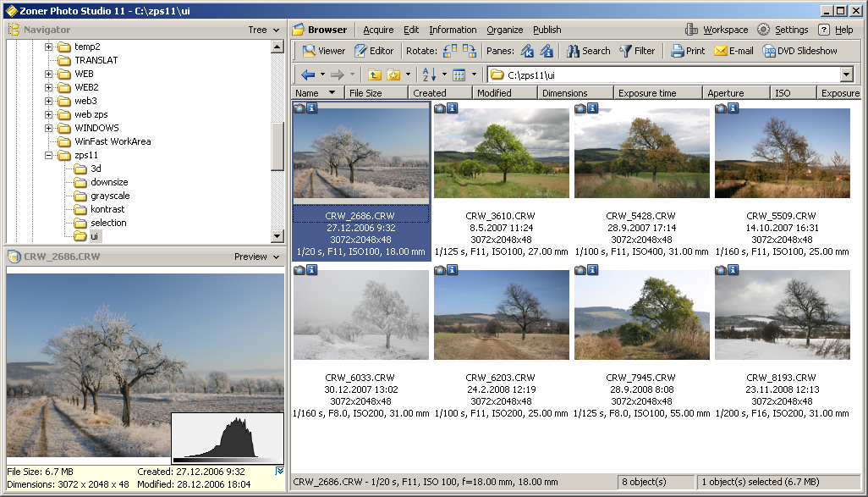
Task: Click the Settings button
Action: [783, 30]
